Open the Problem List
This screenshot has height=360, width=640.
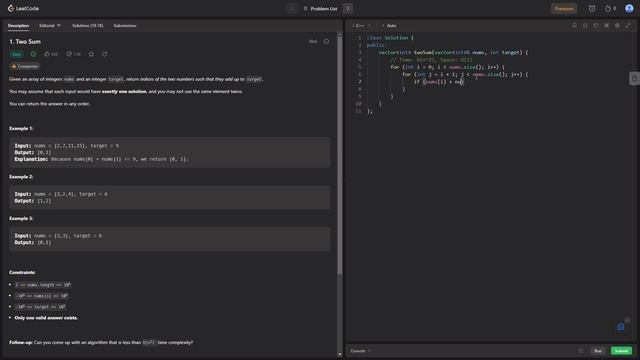tap(320, 9)
